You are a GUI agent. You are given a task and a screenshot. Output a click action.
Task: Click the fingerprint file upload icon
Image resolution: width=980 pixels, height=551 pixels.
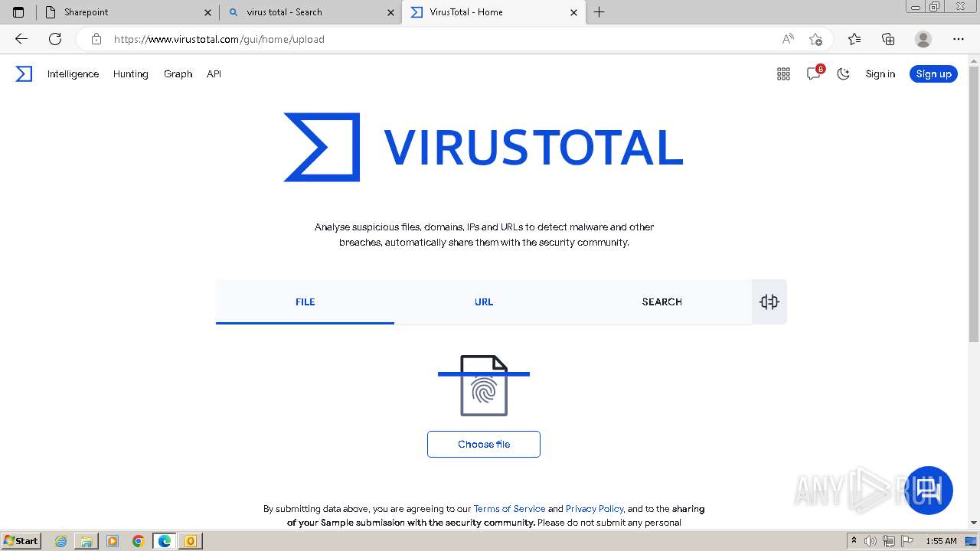484,386
